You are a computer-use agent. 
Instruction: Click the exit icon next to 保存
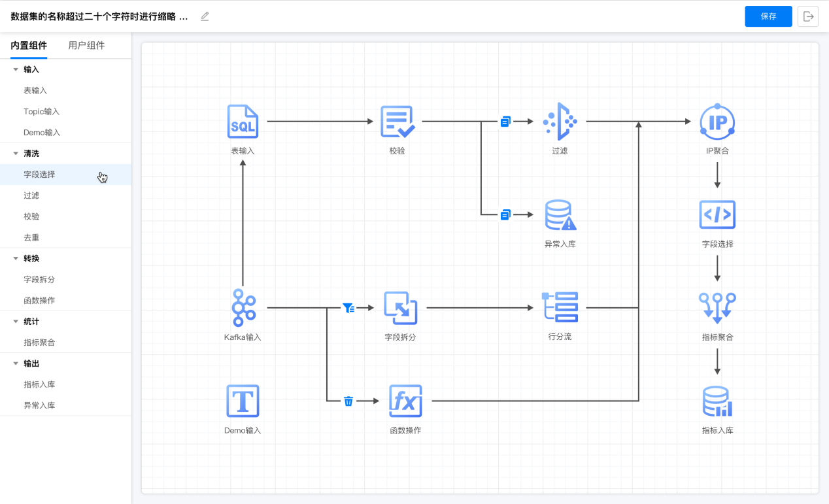(808, 16)
